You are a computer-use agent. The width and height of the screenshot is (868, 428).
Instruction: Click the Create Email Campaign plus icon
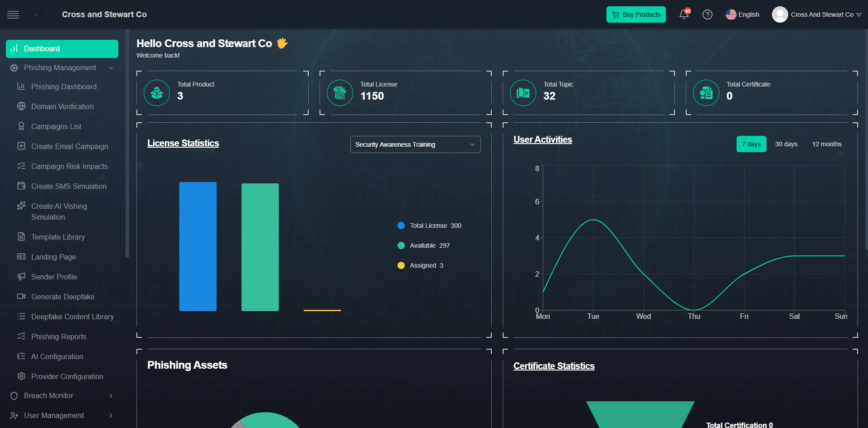[x=21, y=146]
